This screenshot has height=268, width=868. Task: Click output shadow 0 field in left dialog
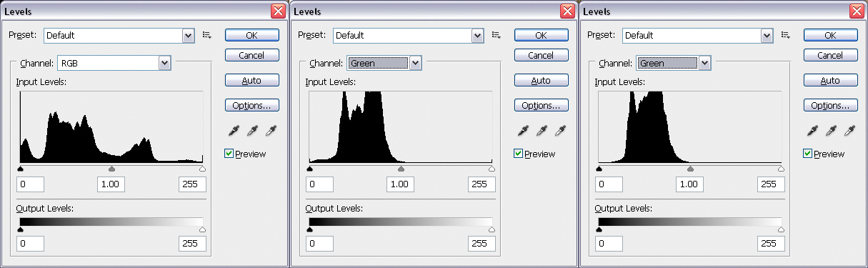point(30,244)
